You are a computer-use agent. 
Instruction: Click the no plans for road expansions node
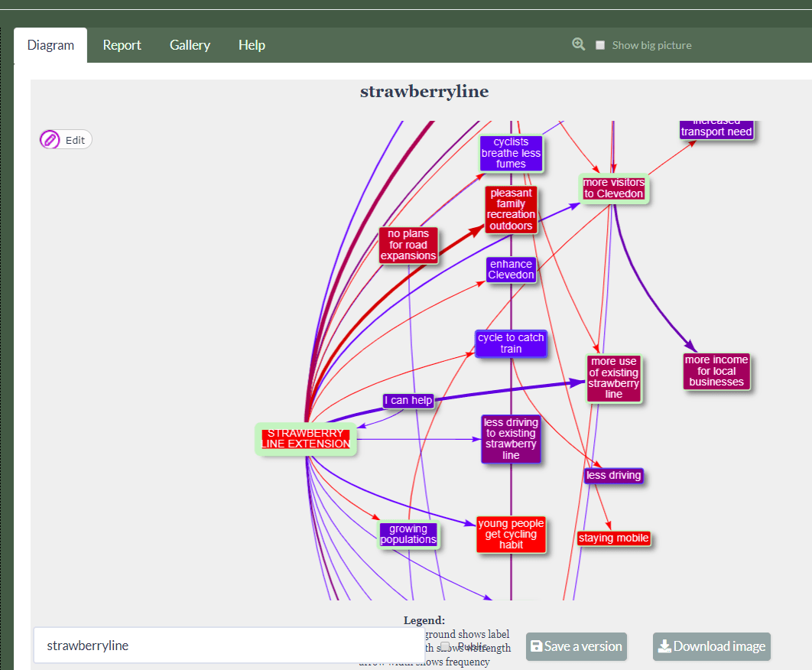(x=408, y=245)
